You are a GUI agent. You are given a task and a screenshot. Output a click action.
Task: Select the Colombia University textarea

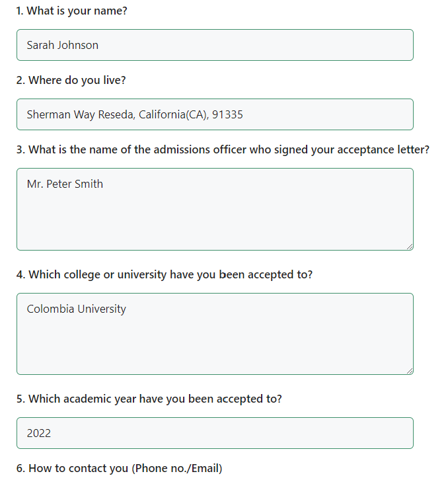click(x=215, y=334)
